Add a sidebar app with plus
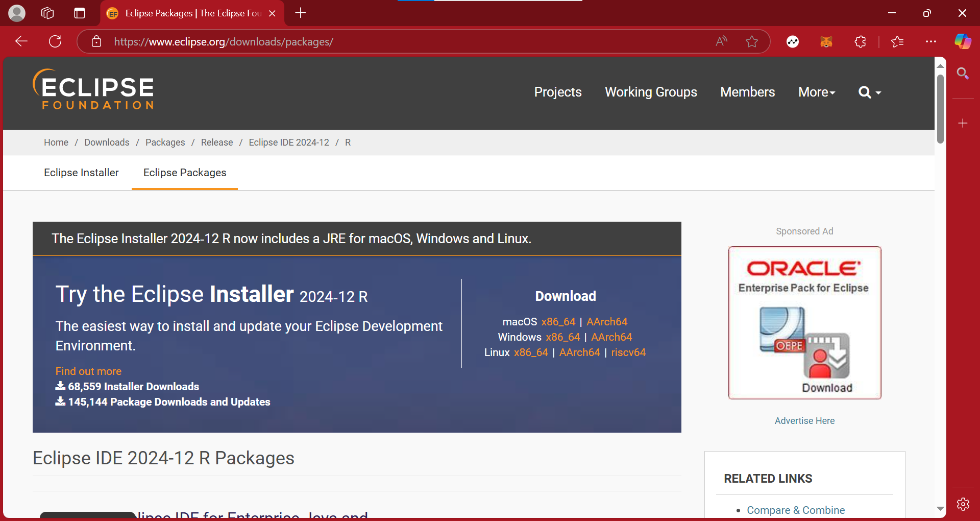Image resolution: width=980 pixels, height=521 pixels. point(963,123)
